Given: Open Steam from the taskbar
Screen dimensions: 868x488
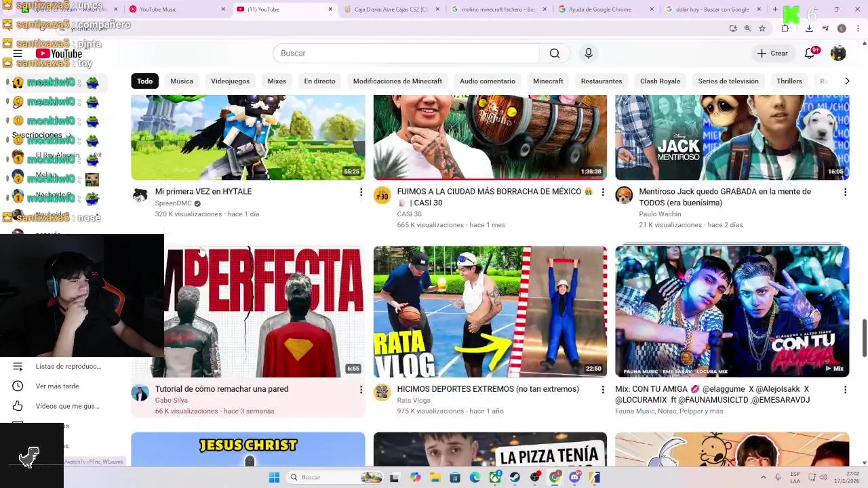Looking at the screenshot, I should [x=515, y=477].
